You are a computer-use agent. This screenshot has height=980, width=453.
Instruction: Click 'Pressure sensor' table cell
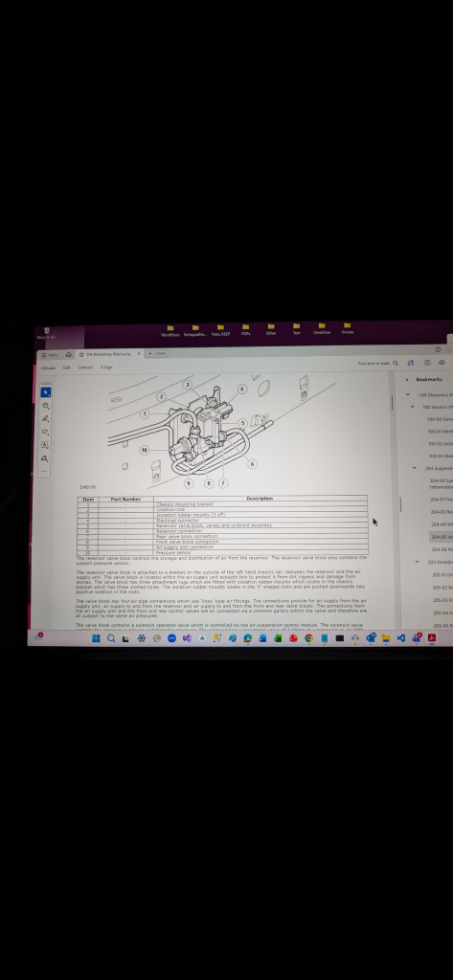click(x=260, y=552)
